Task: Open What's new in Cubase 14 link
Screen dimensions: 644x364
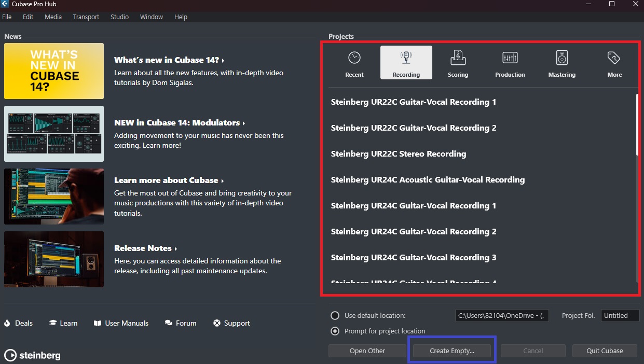Action: pyautogui.click(x=169, y=60)
